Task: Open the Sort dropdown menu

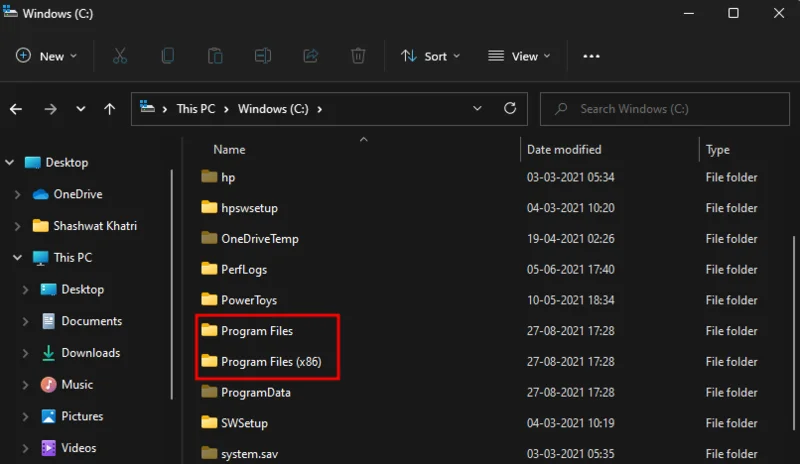Action: coord(430,56)
